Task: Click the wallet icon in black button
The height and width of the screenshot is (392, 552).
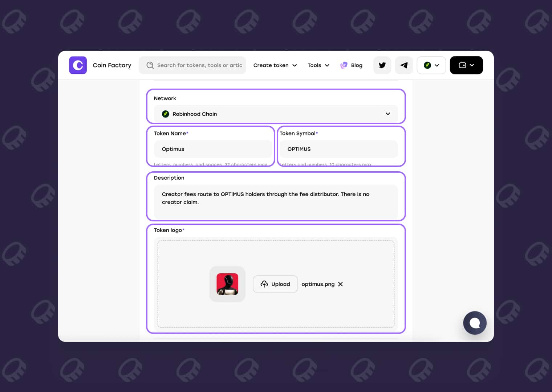Action: click(x=462, y=65)
